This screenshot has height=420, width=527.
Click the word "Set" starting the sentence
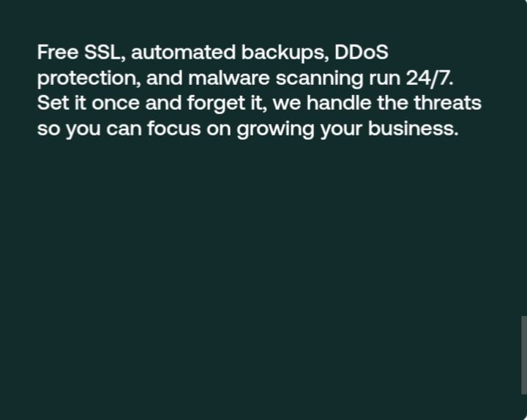coord(53,103)
